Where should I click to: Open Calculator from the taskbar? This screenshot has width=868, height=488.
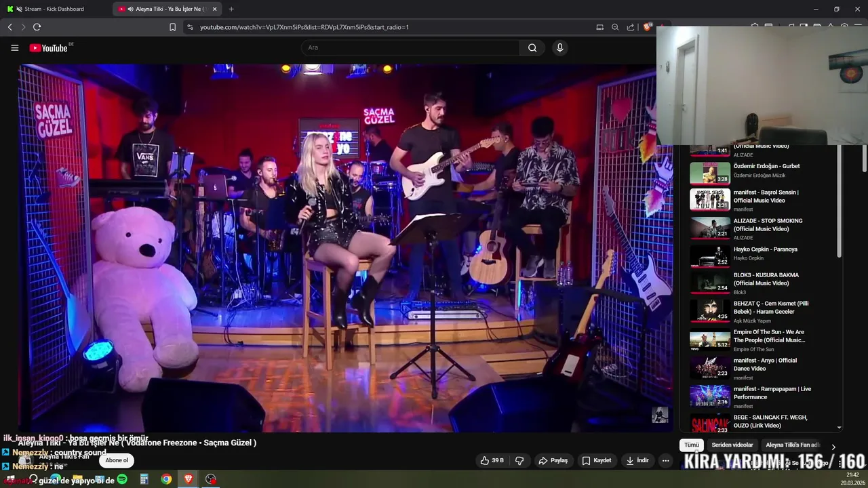(x=144, y=479)
